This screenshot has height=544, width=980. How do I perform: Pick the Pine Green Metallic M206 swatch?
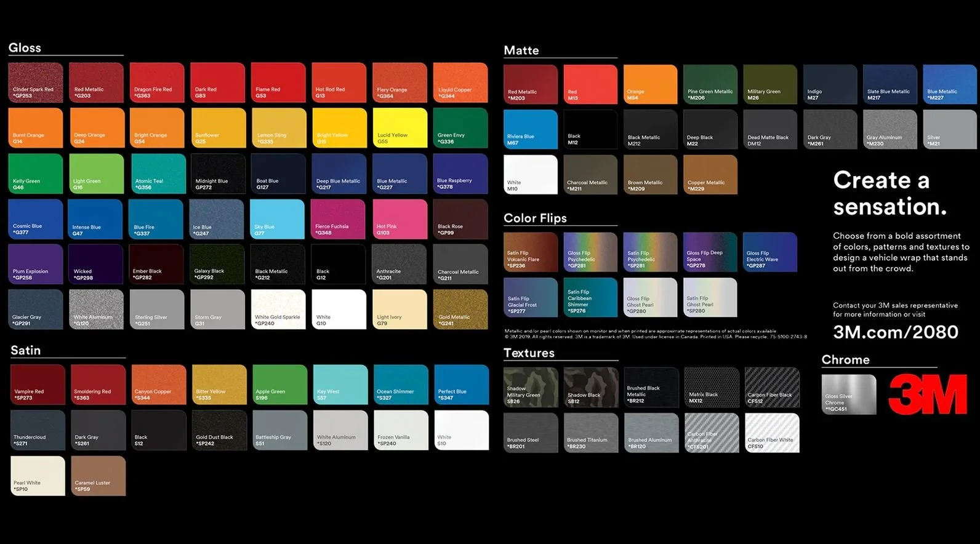[710, 84]
